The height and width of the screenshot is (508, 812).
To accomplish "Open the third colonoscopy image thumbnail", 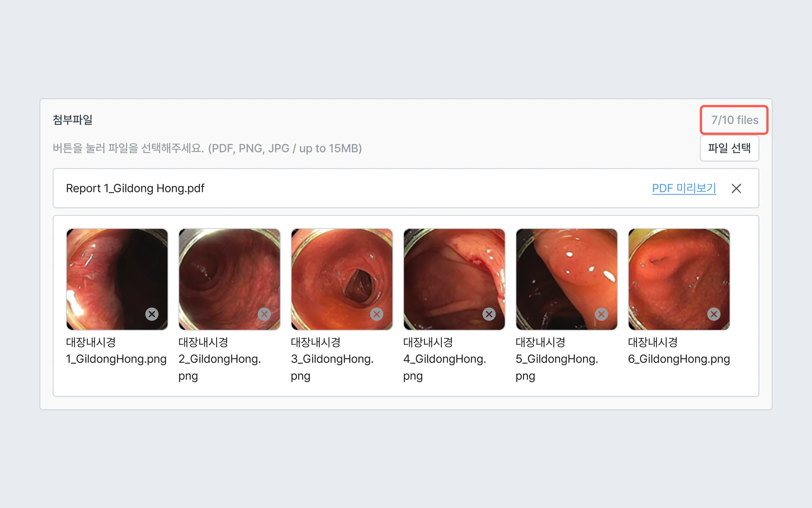I will (337, 274).
